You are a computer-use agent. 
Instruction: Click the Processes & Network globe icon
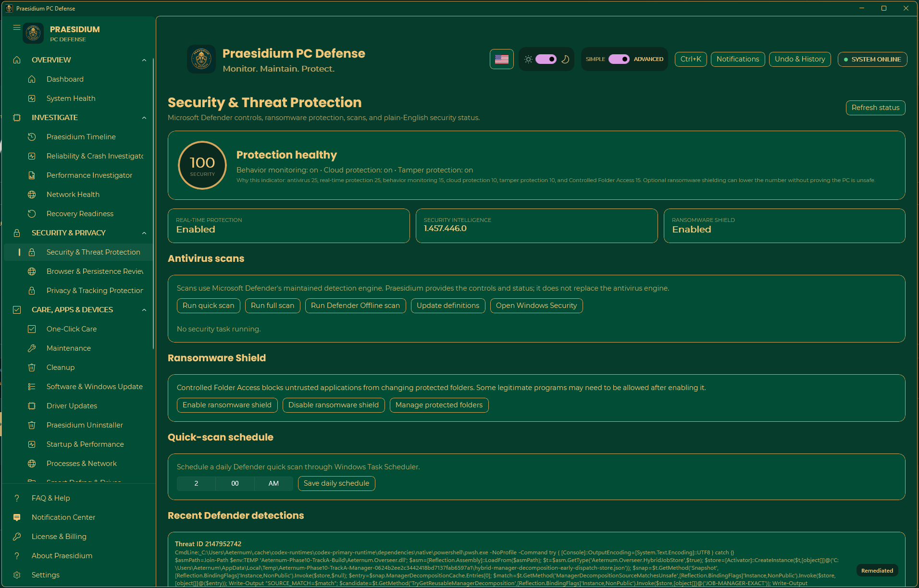point(32,464)
